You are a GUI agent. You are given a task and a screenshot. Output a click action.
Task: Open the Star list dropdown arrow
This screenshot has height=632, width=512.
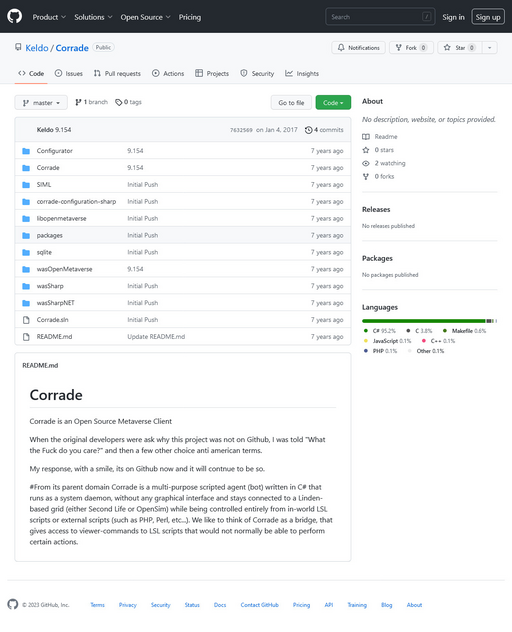[489, 48]
